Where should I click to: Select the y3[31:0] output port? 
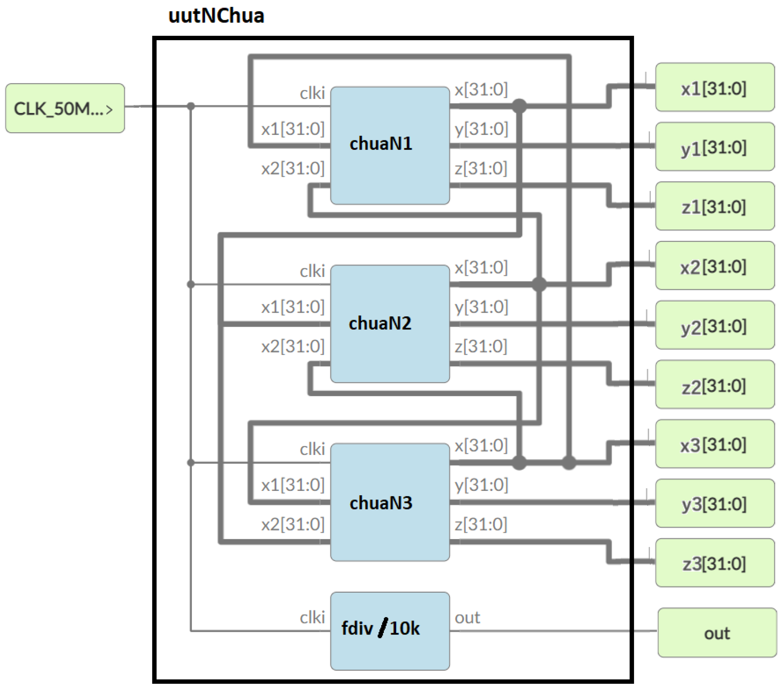pyautogui.click(x=714, y=504)
